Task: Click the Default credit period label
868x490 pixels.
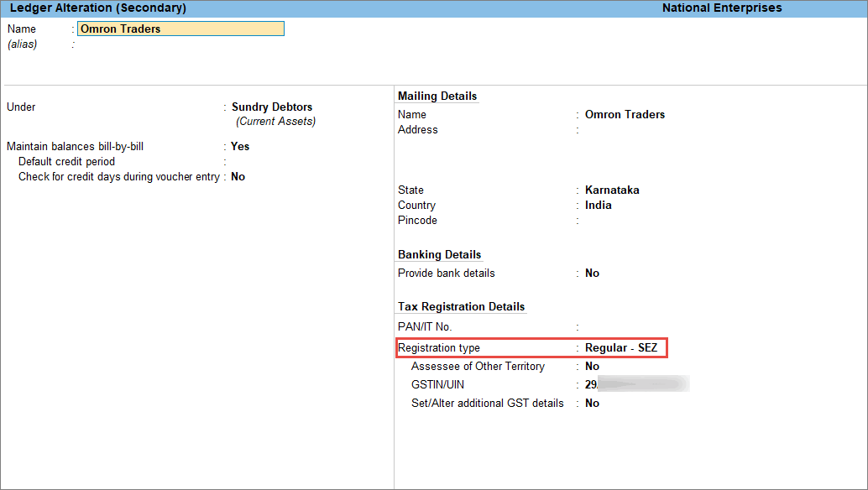Action: (x=66, y=161)
